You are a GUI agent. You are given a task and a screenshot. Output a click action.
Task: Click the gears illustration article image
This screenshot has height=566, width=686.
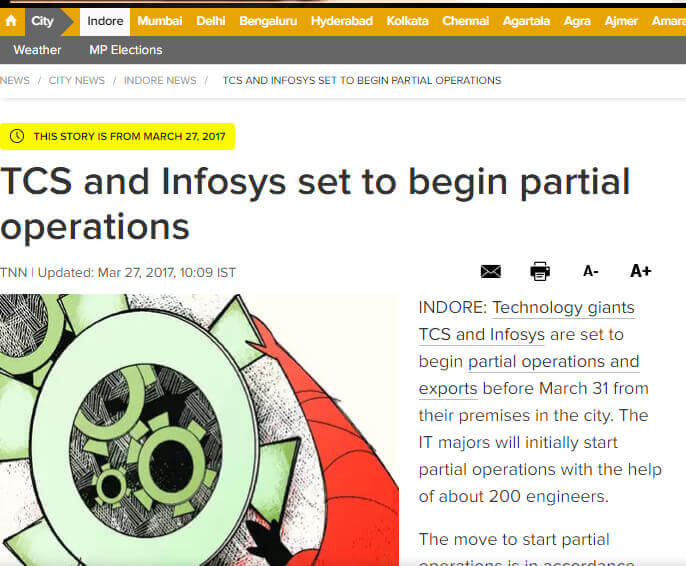click(x=199, y=430)
